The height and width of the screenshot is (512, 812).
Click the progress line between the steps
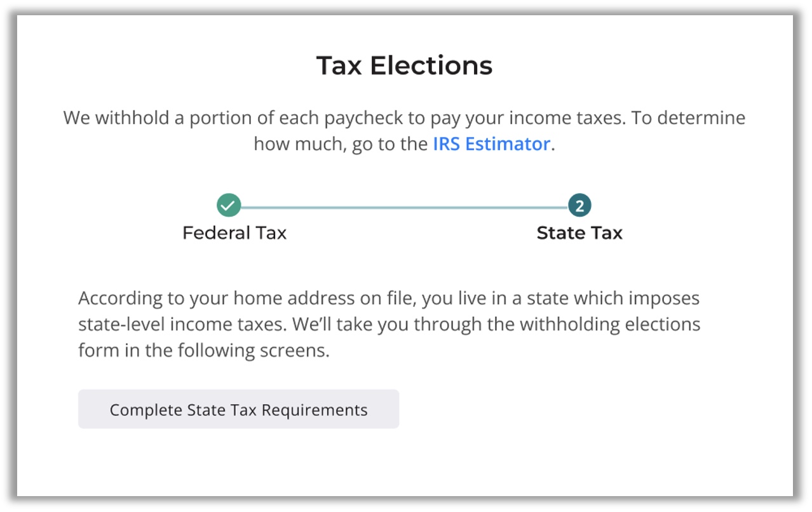click(404, 207)
